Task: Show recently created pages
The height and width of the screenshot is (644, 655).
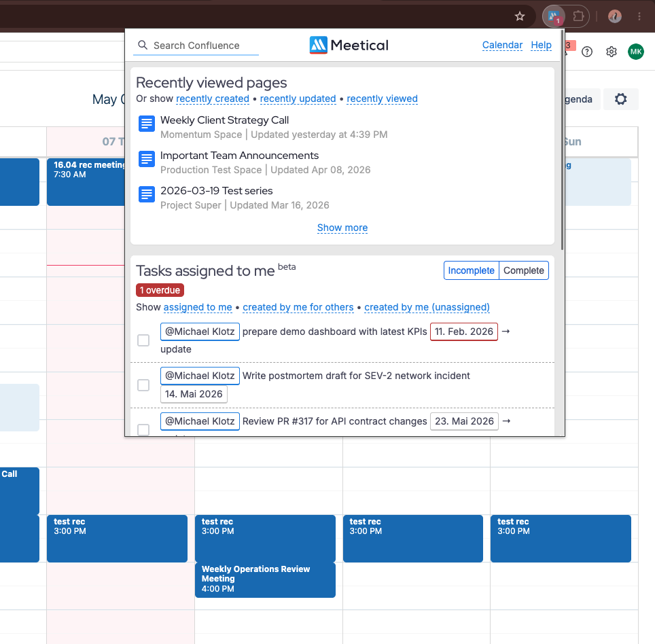Action: [212, 99]
